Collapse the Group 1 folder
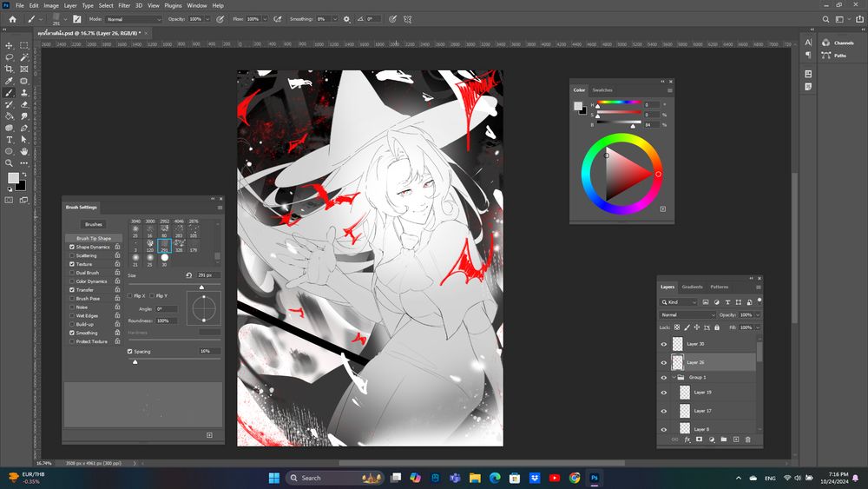868x489 pixels. [674, 377]
